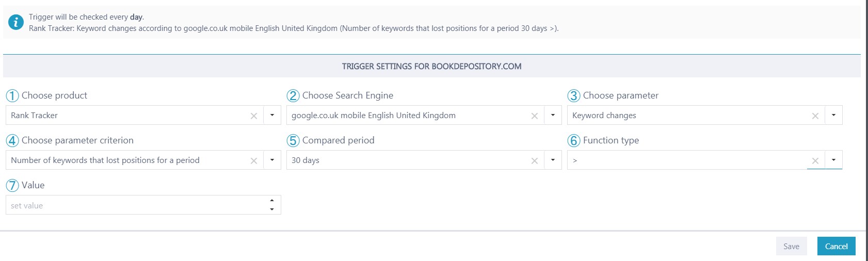The height and width of the screenshot is (261, 868).
Task: Clear the function type selection
Action: coord(815,161)
